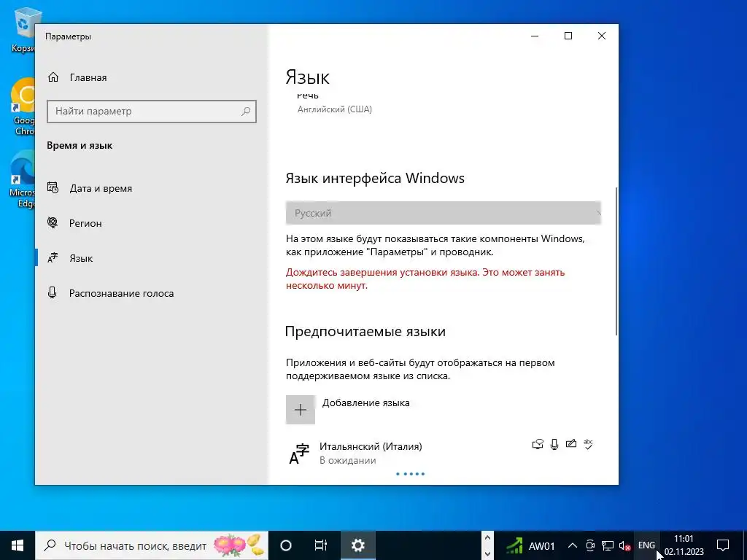Click the Предпочитаемые языки heading

click(365, 332)
